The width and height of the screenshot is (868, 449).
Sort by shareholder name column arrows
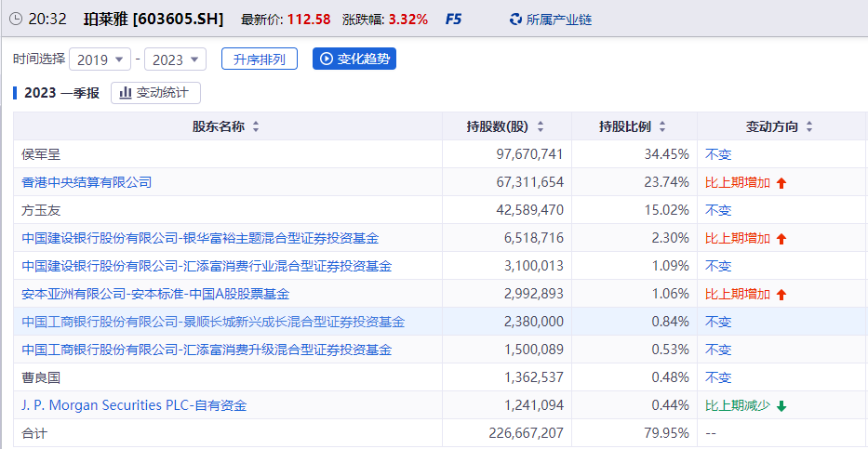256,127
